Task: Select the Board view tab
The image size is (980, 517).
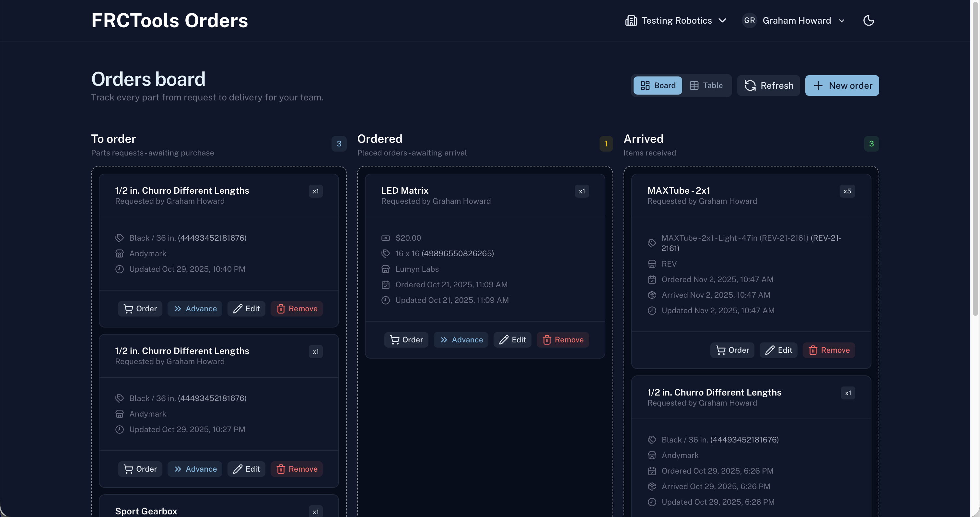Action: [658, 86]
